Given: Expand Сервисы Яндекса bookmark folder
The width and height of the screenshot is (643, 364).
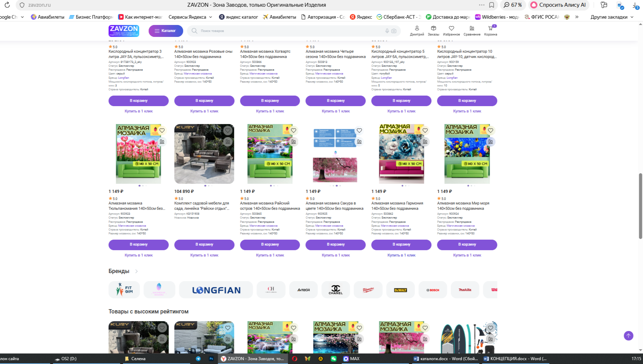Looking at the screenshot, I should [x=190, y=17].
